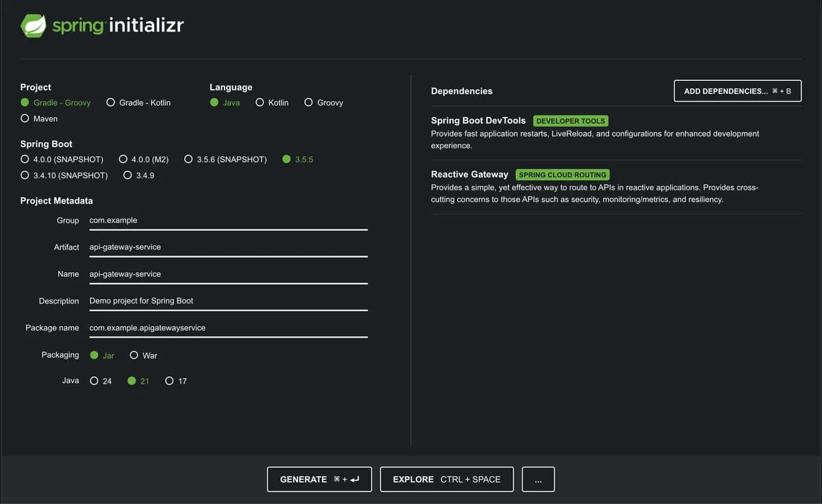This screenshot has height=504, width=822.
Task: Choose Java version 21
Action: [x=138, y=381]
